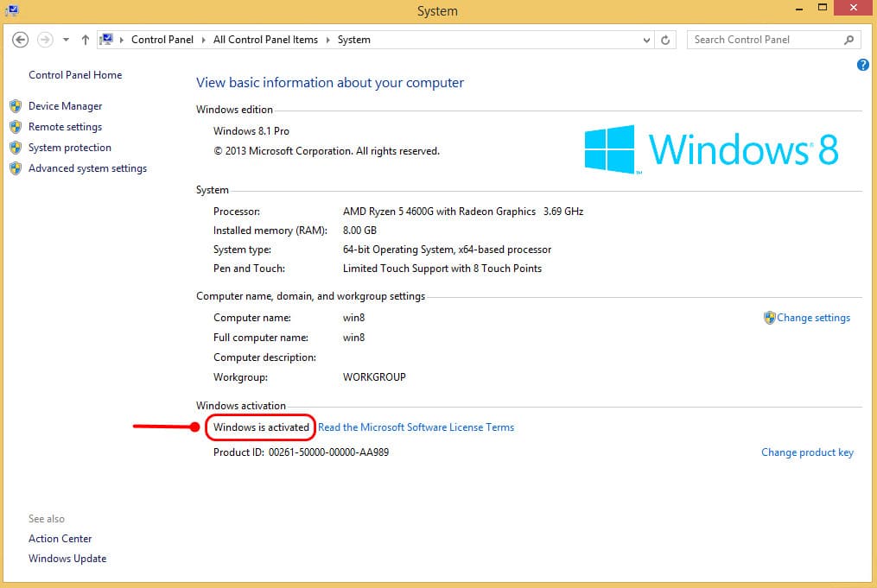Image resolution: width=877 pixels, height=588 pixels.
Task: Click the Forward navigation arrow
Action: [x=45, y=40]
